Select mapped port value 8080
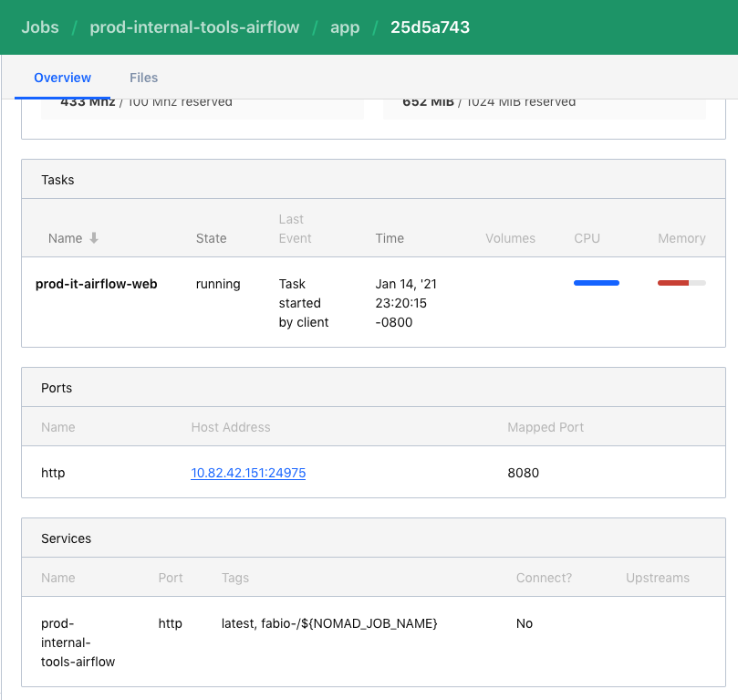 [x=523, y=473]
